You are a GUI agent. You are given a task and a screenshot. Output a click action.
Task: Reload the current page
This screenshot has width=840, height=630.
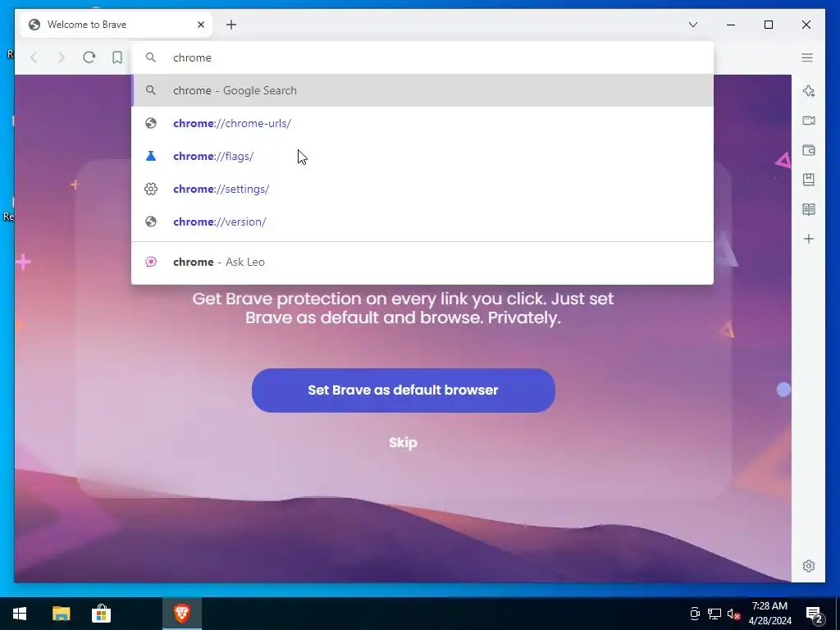(x=89, y=57)
